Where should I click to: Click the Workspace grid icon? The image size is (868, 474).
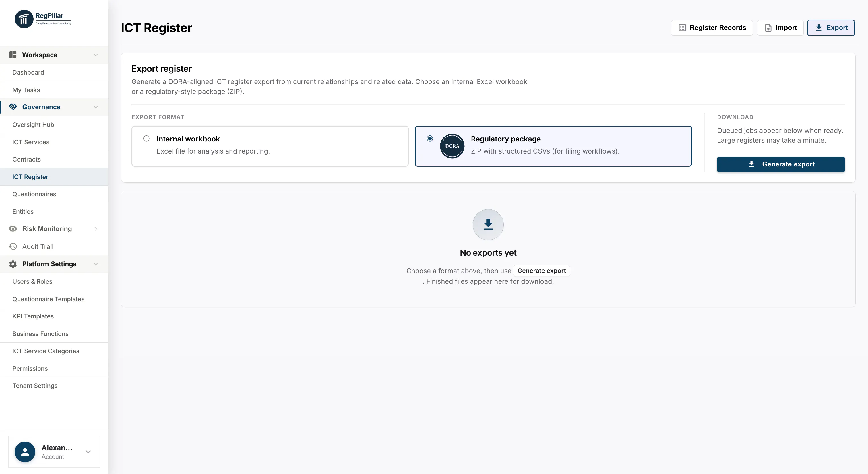click(13, 55)
